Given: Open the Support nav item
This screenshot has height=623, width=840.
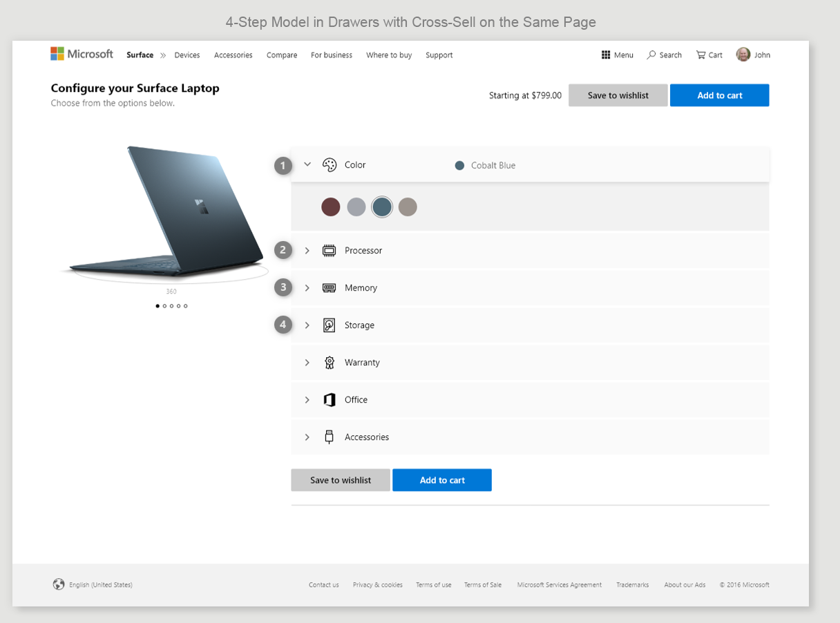Looking at the screenshot, I should point(439,55).
